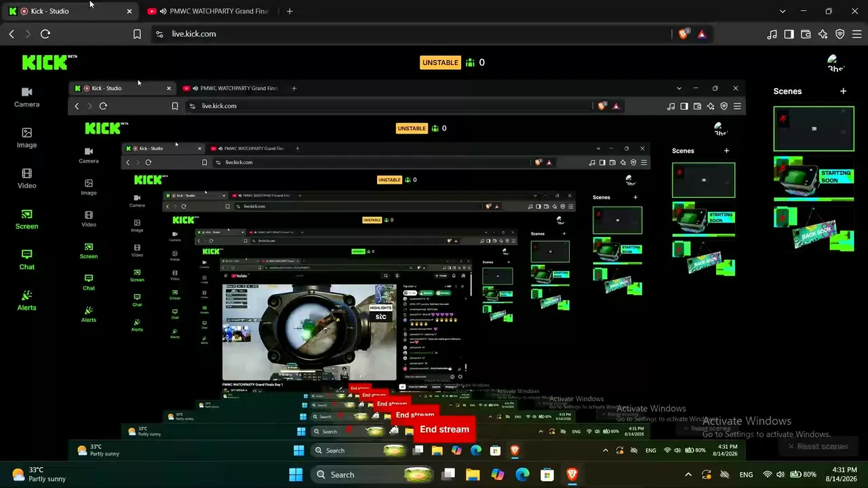Open Alerts from Studio's left sidebar
The image size is (868, 488).
26,301
